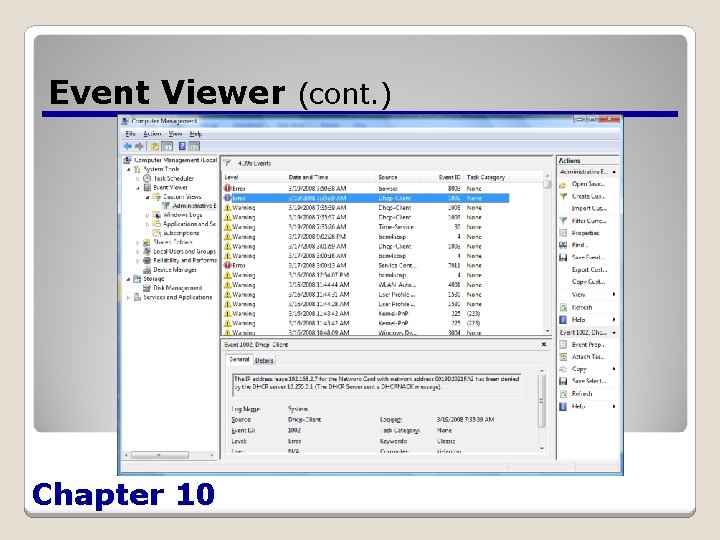Click the Back arrow in the toolbar
Viewport: 720px width, 540px height.
click(x=127, y=146)
